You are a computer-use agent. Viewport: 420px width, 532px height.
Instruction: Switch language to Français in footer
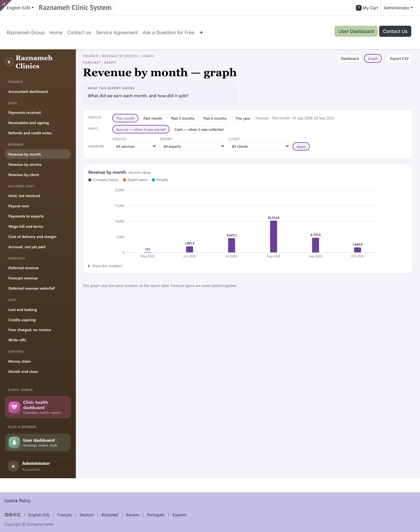pos(65,515)
